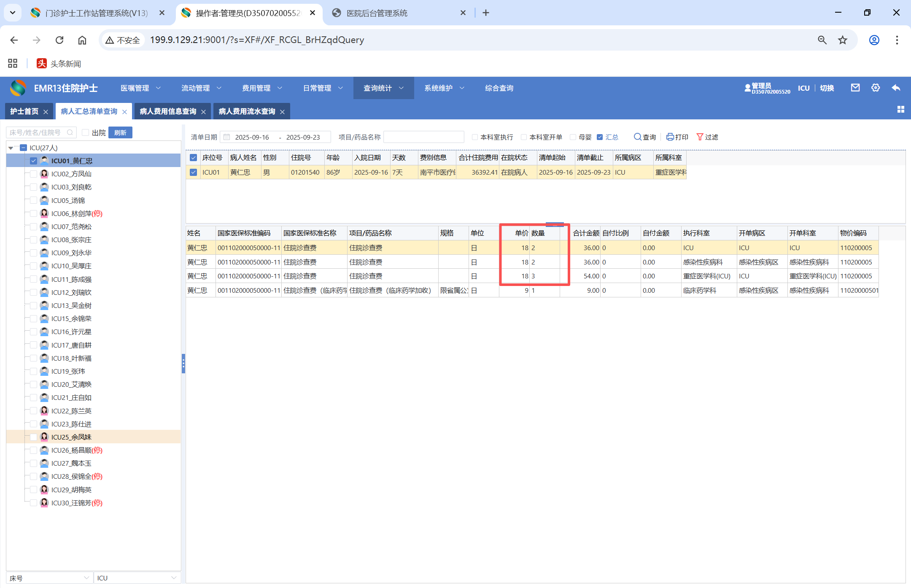911x588 pixels.
Task: Click the mail envelope icon in header
Action: (855, 88)
